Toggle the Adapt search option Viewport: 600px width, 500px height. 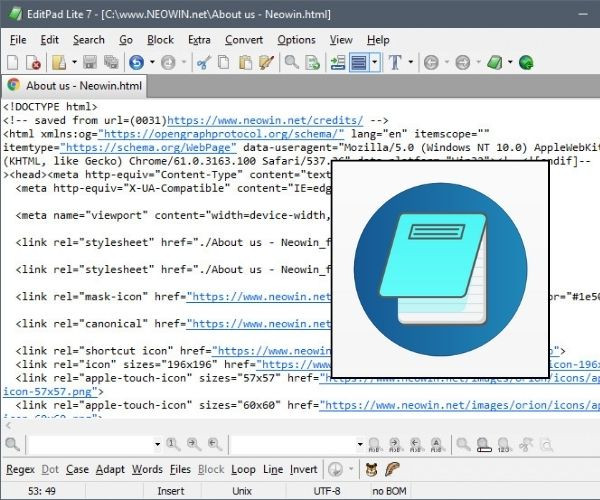coord(110,469)
